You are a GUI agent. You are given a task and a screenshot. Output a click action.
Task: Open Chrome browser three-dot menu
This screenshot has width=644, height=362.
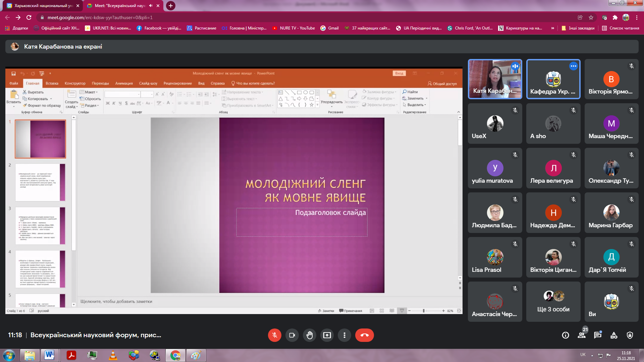pos(637,17)
